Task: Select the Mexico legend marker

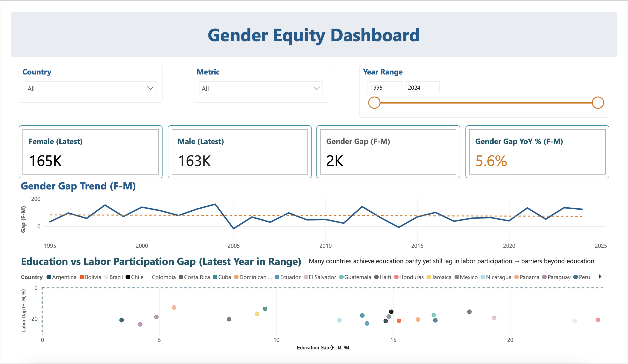Action: click(457, 277)
